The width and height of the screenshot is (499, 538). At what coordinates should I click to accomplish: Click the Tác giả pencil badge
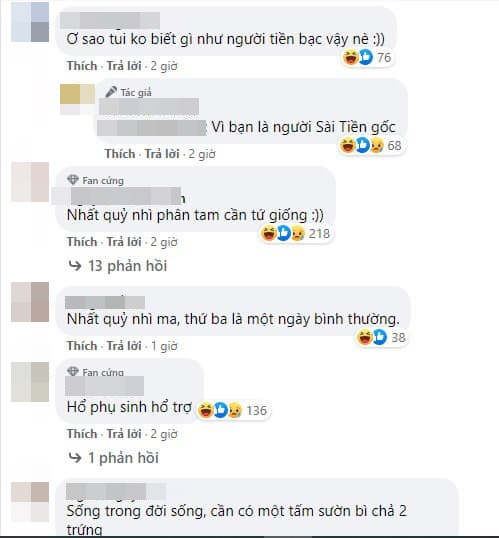click(x=128, y=92)
